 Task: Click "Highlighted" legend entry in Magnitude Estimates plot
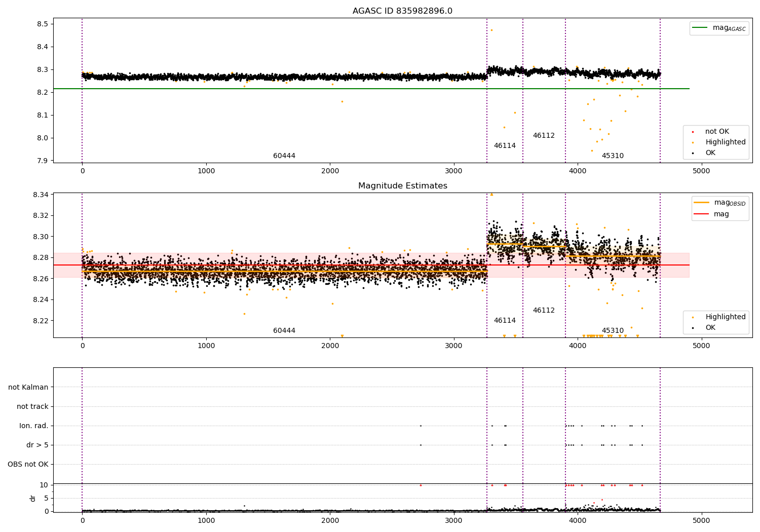(726, 317)
